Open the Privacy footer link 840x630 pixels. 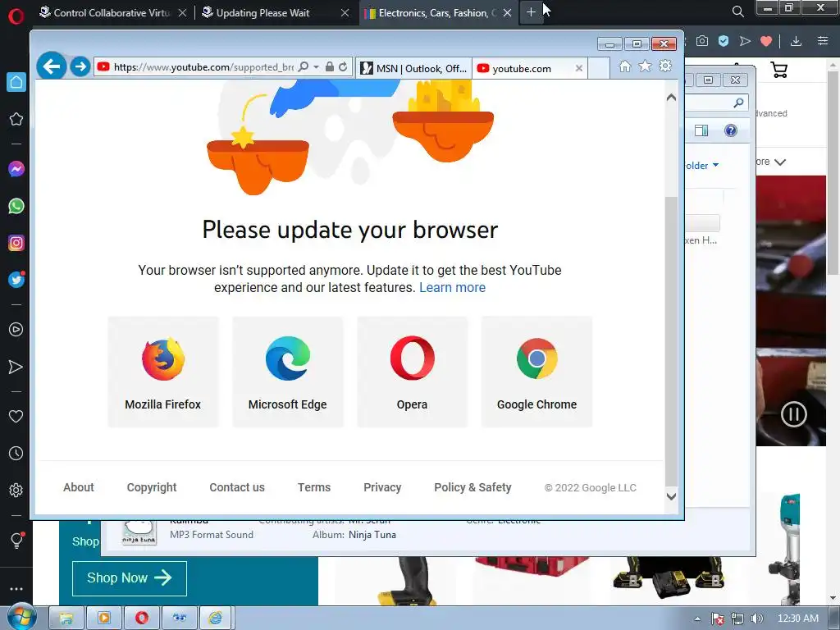click(382, 487)
